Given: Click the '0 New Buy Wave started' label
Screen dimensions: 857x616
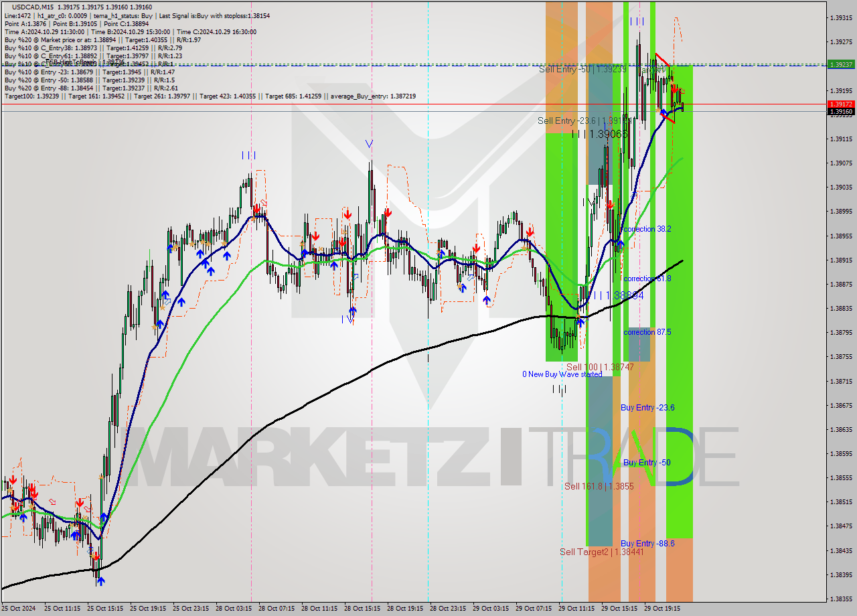Looking at the screenshot, I should click(x=562, y=374).
